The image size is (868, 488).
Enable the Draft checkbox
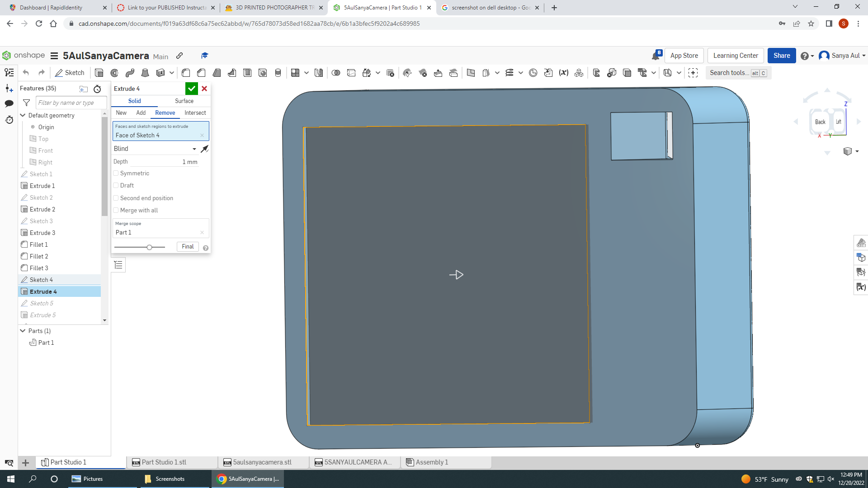(x=116, y=185)
